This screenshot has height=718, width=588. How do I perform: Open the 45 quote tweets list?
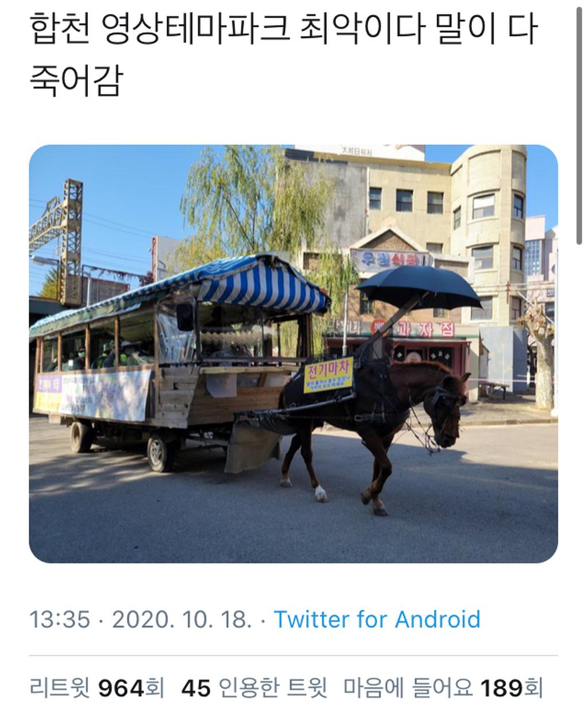(254, 687)
